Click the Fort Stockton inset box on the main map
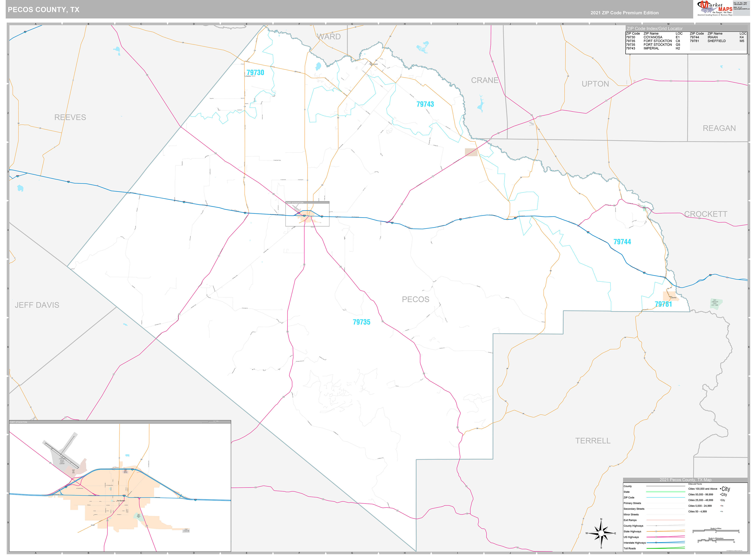 coord(307,214)
